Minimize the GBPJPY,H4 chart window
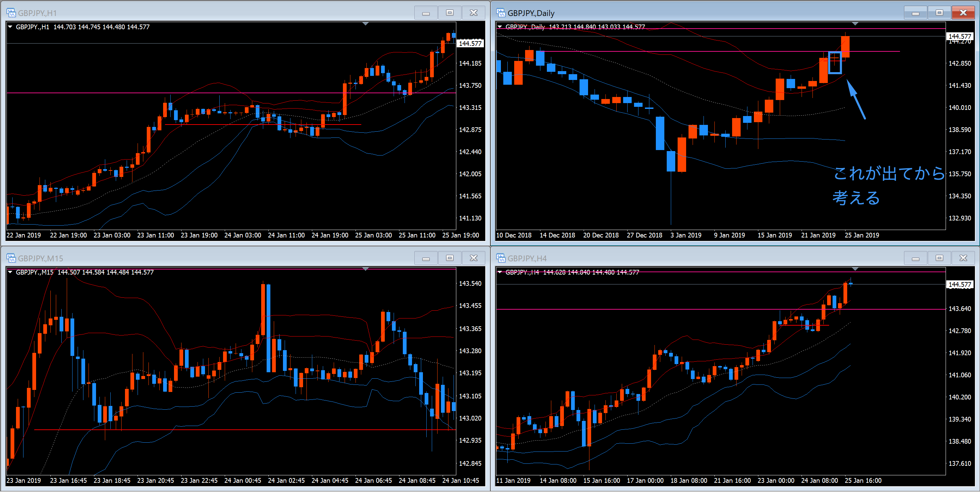The image size is (980, 492). [x=915, y=258]
